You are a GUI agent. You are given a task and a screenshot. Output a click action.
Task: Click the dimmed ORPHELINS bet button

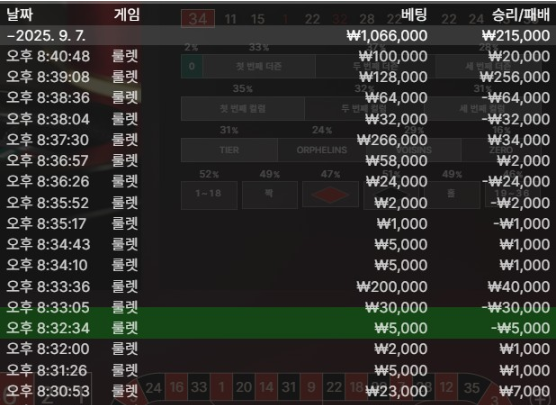click(322, 150)
